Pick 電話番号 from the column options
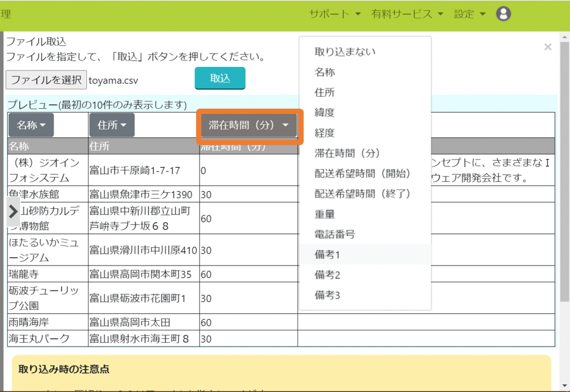Screen dimensions: 570x392 [x=334, y=234]
